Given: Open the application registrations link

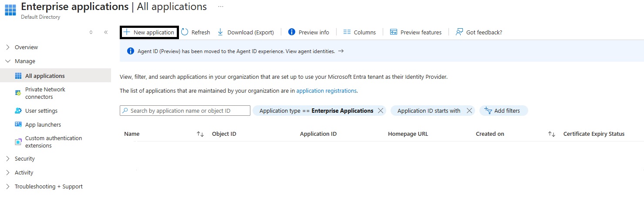Looking at the screenshot, I should click(x=326, y=91).
